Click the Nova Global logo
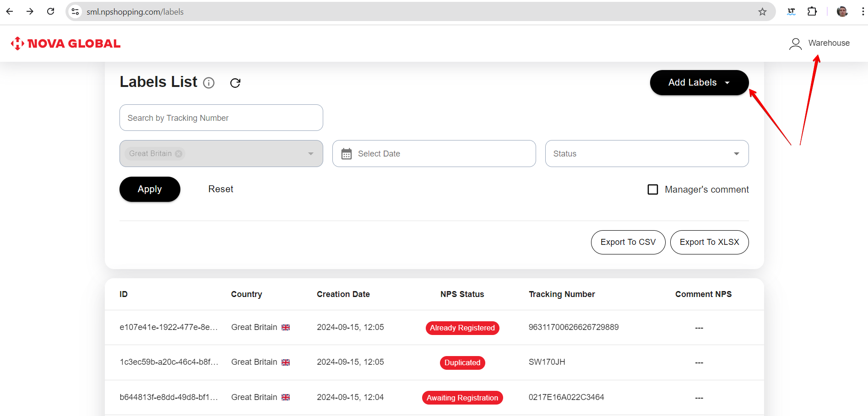 tap(65, 43)
